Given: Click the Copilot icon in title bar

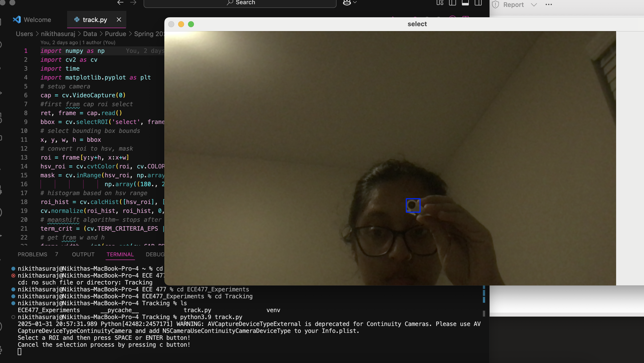Looking at the screenshot, I should 347,2.
